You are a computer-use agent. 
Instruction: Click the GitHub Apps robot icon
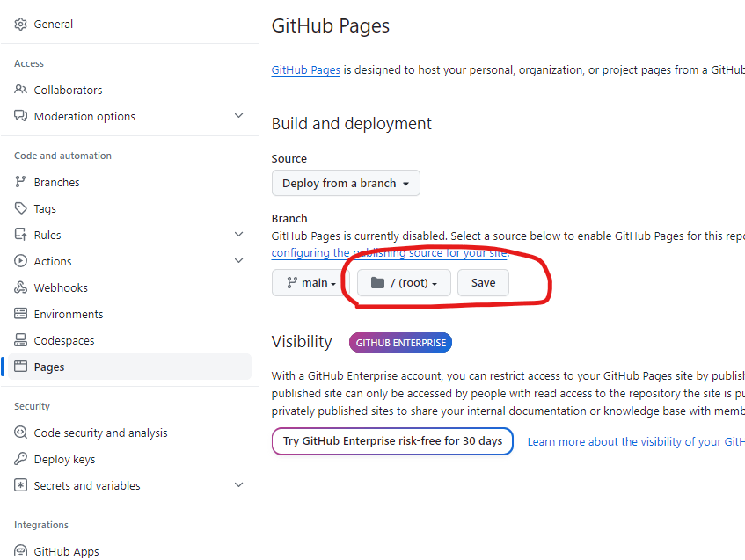pyautogui.click(x=20, y=550)
